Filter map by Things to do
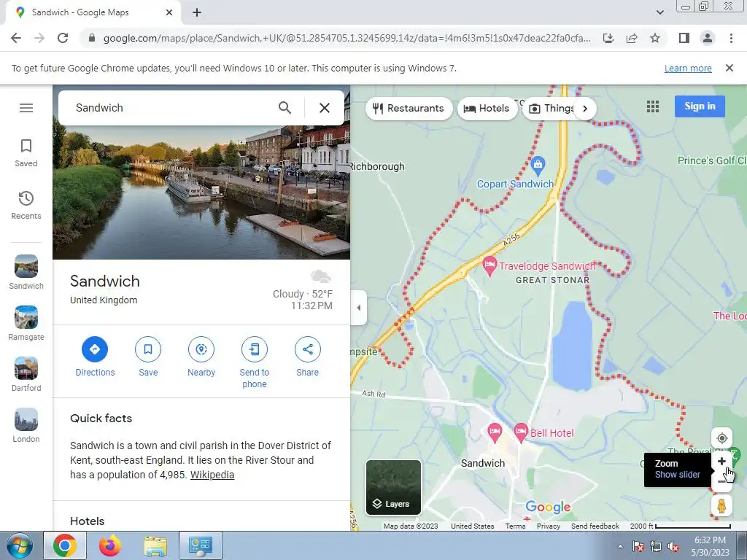Viewport: 747px width, 560px height. tap(550, 109)
